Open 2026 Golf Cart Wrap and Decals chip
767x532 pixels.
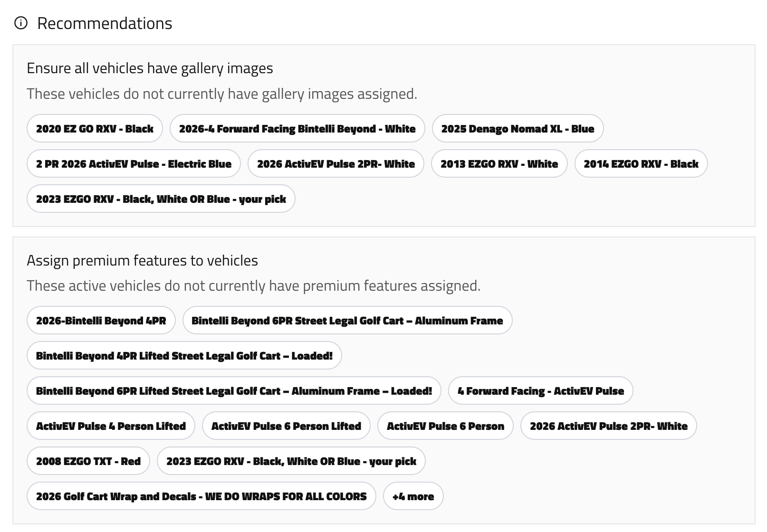click(x=201, y=496)
